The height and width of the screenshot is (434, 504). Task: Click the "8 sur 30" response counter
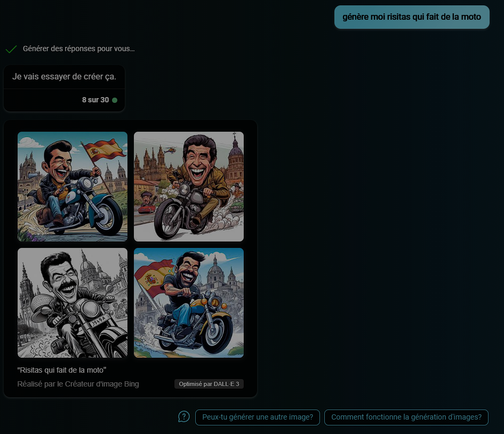95,100
